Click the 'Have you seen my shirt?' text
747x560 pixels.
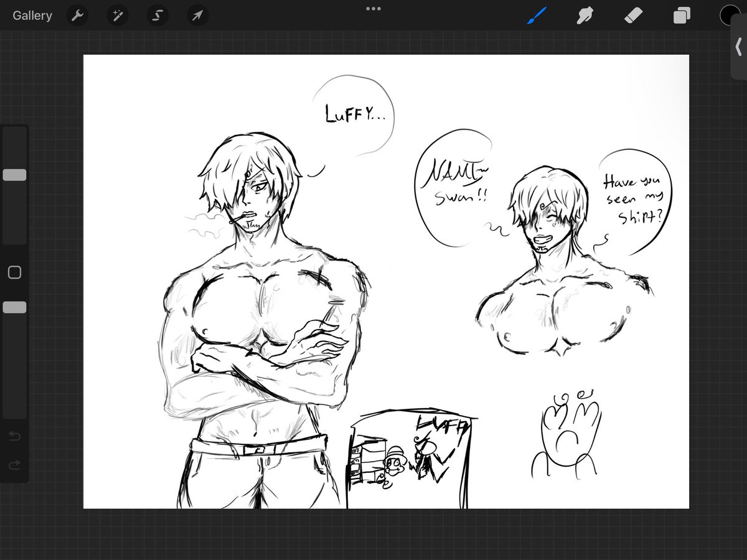(x=634, y=199)
